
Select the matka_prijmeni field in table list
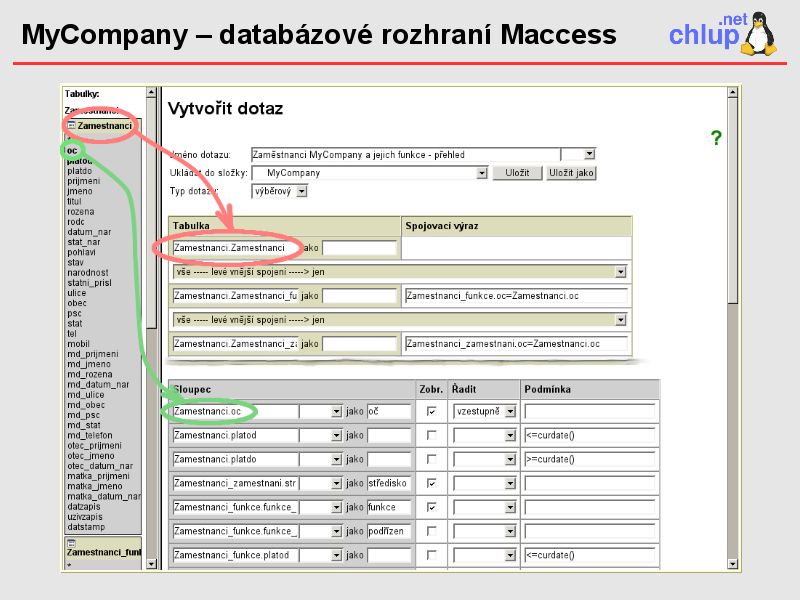pos(98,476)
